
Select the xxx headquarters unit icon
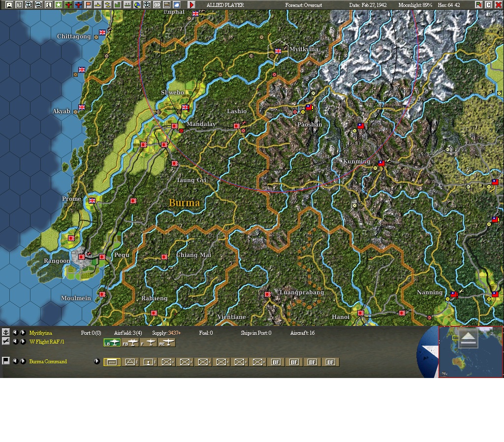click(x=112, y=362)
